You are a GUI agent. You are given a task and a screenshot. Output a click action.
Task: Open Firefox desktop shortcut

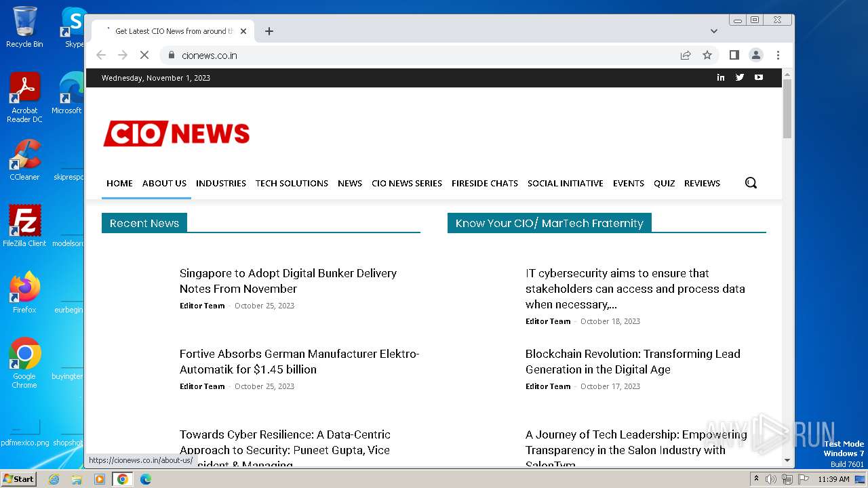(x=24, y=292)
